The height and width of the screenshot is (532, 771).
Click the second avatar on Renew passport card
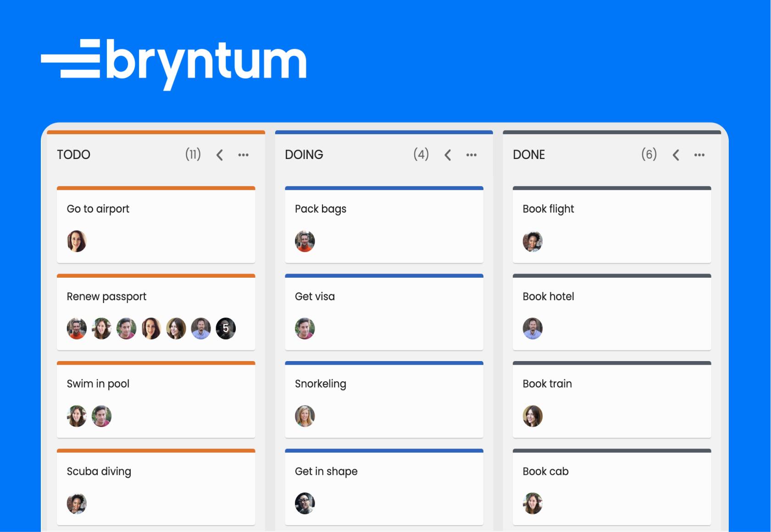point(102,329)
